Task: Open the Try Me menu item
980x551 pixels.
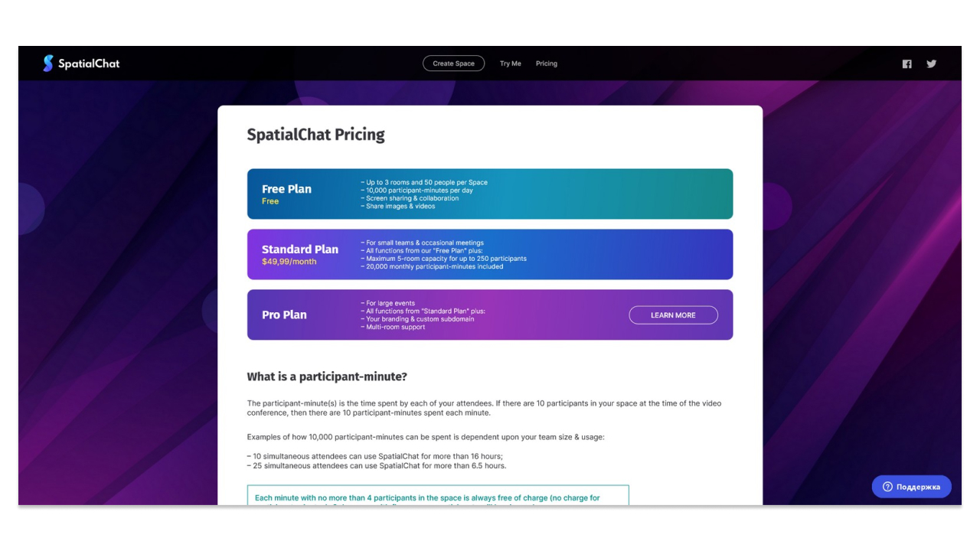Action: [x=510, y=64]
